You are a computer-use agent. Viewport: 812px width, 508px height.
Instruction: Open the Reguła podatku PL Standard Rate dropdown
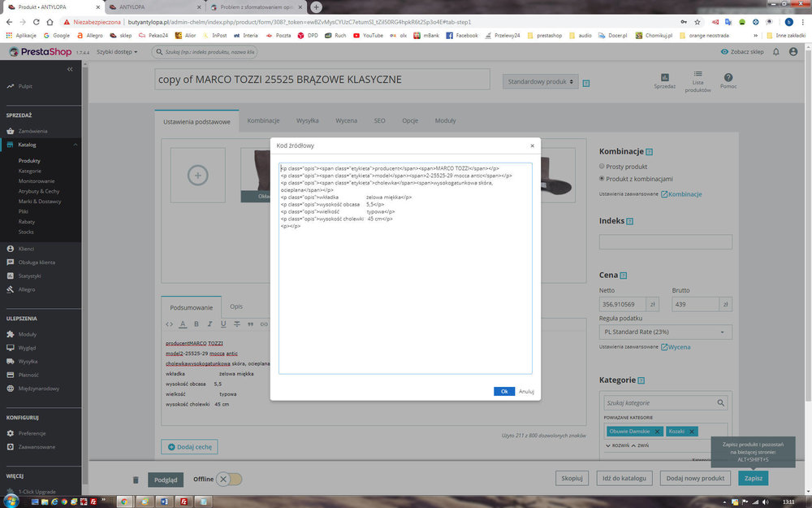click(x=666, y=332)
